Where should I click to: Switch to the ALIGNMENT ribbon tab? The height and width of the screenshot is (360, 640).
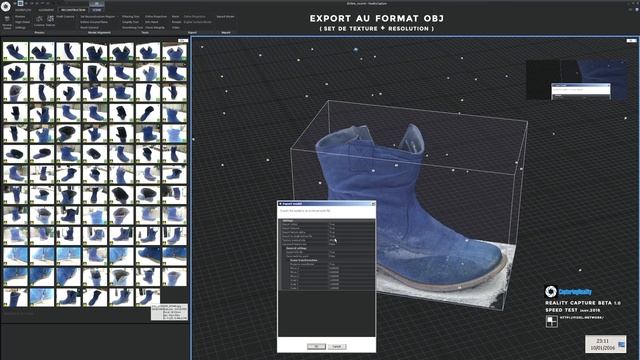point(46,10)
